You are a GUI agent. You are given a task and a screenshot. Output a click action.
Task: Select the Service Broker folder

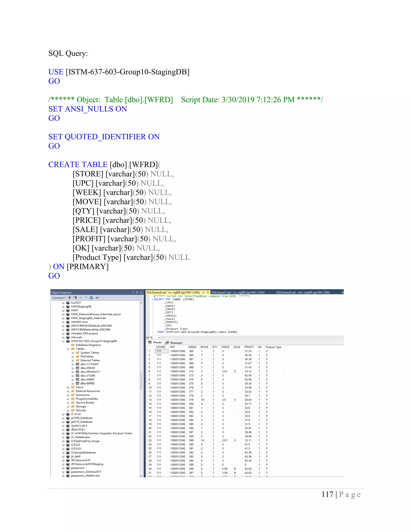click(x=85, y=403)
